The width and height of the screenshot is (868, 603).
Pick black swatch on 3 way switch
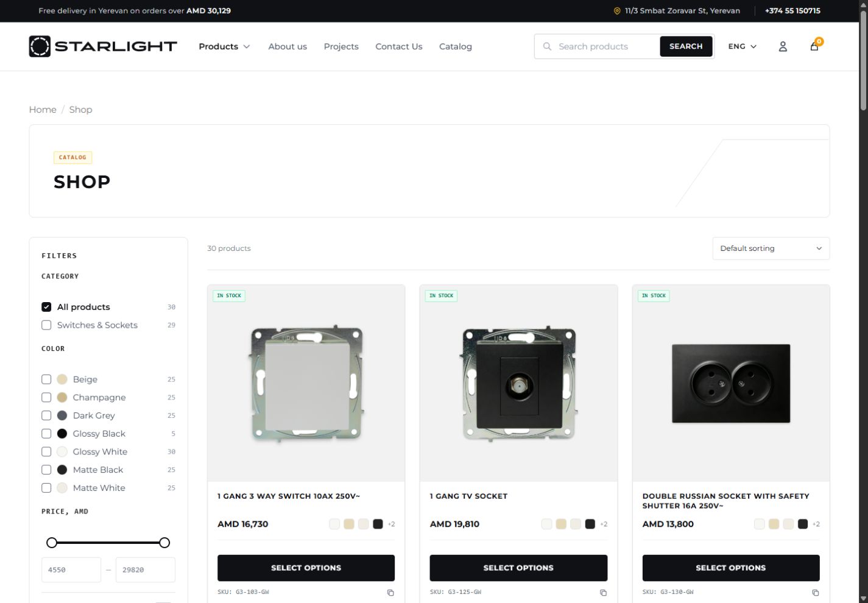(x=378, y=524)
